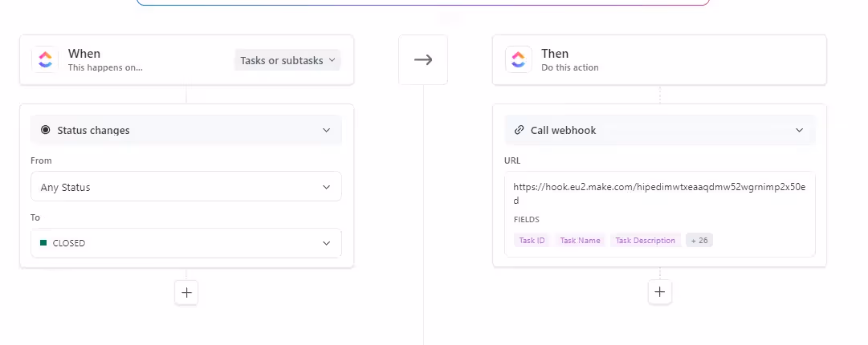The width and height of the screenshot is (868, 345).
Task: Click the Status changes radio-dot icon
Action: 45,130
